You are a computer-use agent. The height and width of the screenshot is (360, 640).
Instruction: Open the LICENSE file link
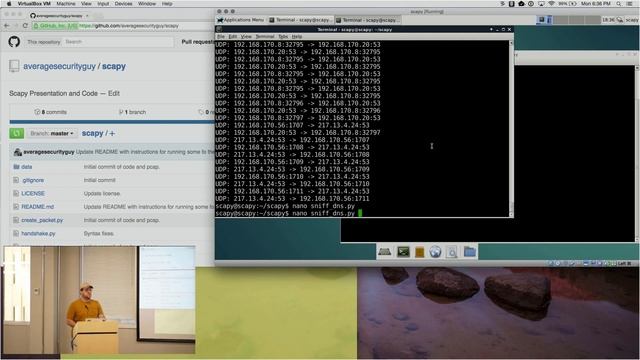click(x=33, y=193)
